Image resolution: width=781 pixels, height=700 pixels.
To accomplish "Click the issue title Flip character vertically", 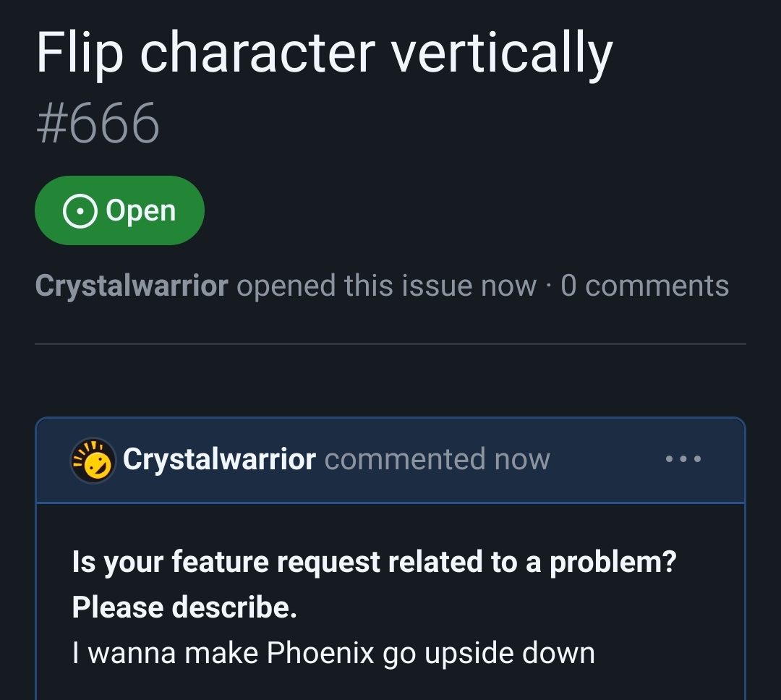I will click(x=327, y=51).
